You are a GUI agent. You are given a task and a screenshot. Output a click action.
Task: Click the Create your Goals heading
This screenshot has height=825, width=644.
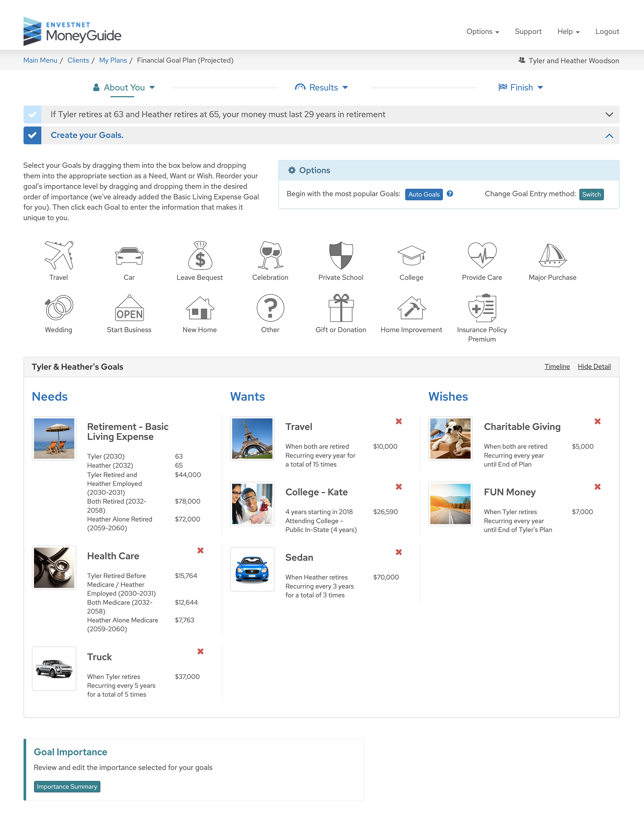pos(87,135)
